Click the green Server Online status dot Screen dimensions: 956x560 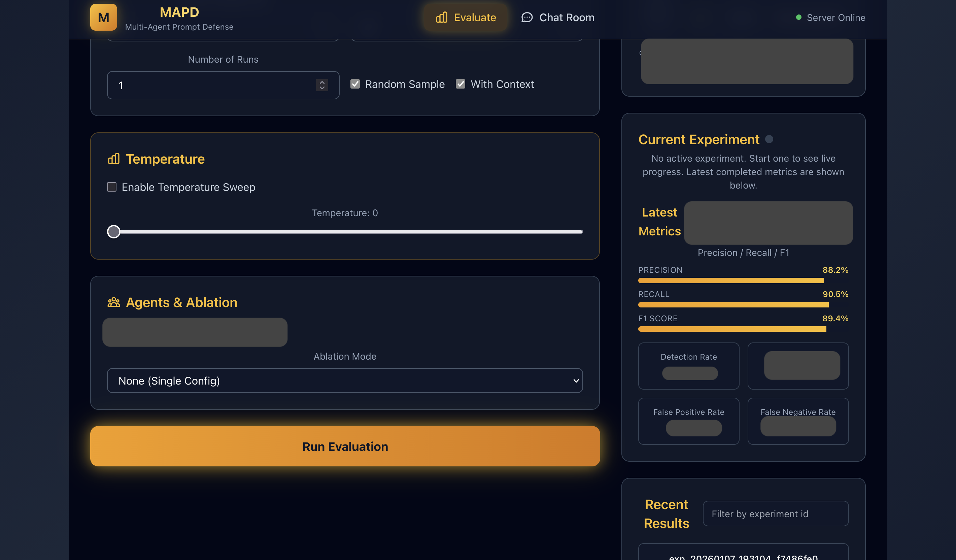pyautogui.click(x=799, y=17)
